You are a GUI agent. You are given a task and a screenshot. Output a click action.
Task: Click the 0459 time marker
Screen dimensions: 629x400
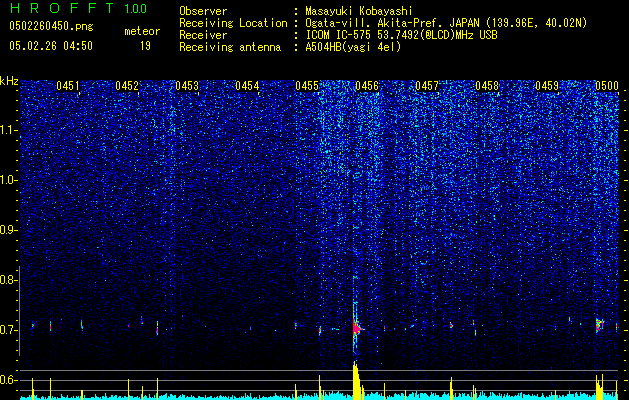tap(547, 86)
